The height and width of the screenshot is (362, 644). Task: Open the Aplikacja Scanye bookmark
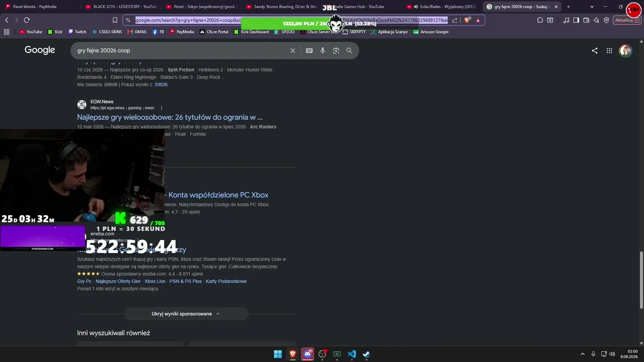[389, 32]
